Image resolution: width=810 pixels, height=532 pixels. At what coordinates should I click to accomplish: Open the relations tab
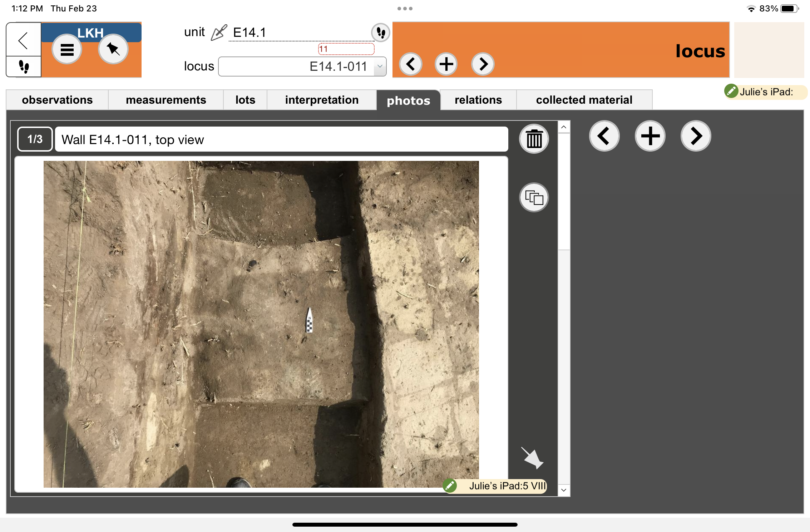coord(478,100)
